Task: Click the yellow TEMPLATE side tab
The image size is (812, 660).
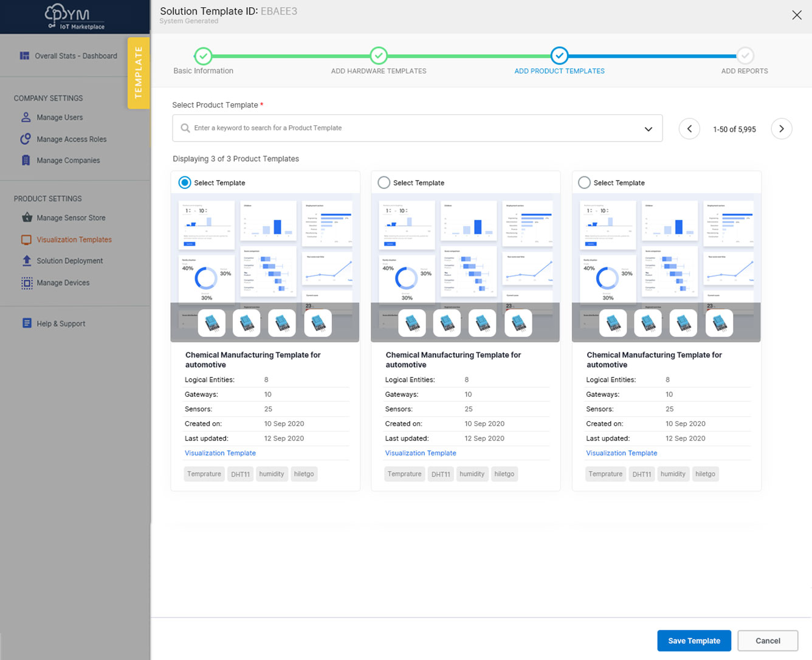Action: (139, 73)
